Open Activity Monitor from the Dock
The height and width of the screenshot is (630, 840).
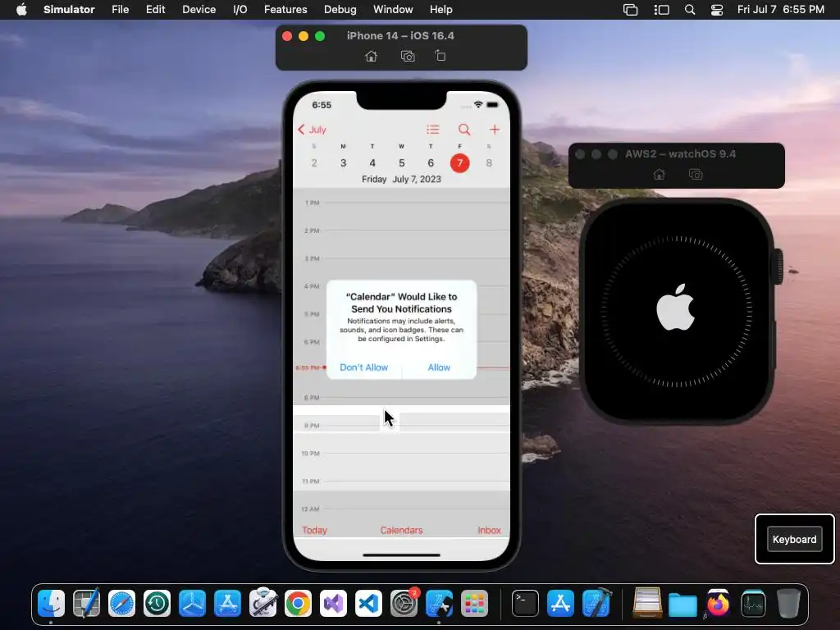pos(753,604)
